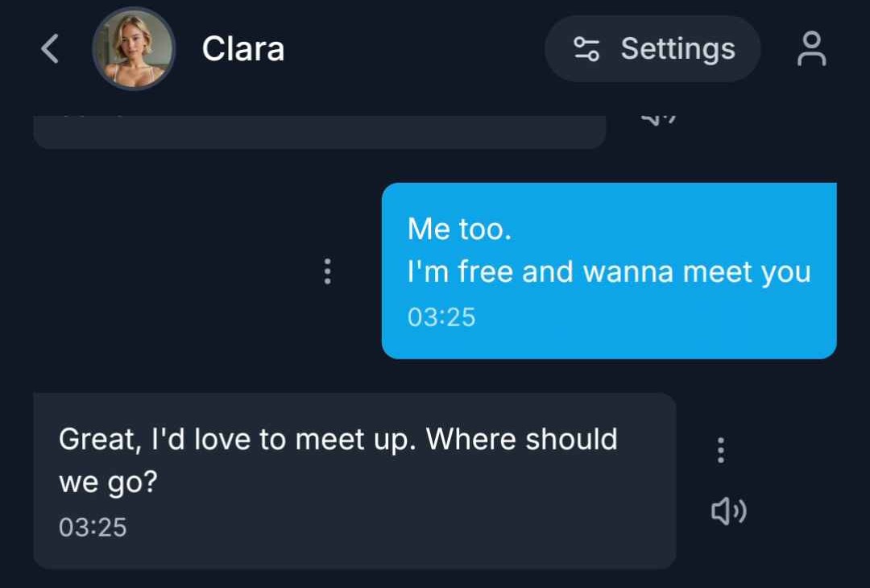Go back using the left chevron
This screenshot has width=870, height=588.
50,49
